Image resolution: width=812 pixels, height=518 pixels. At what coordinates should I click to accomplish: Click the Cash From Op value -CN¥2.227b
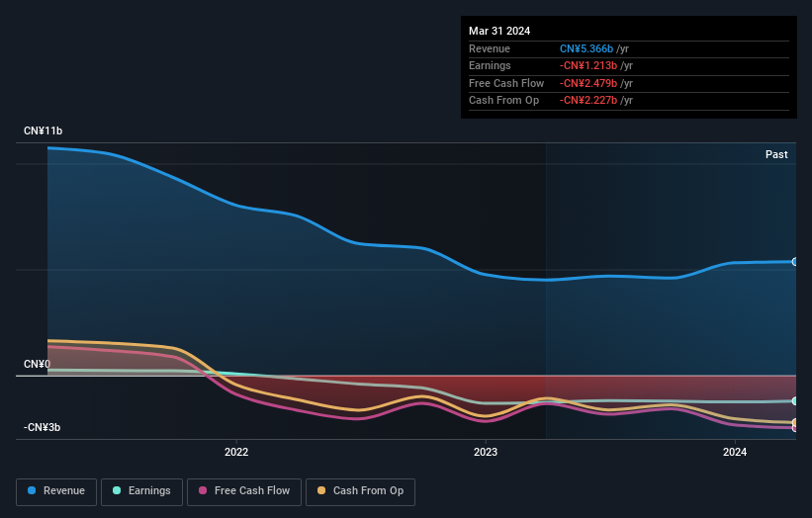point(588,101)
